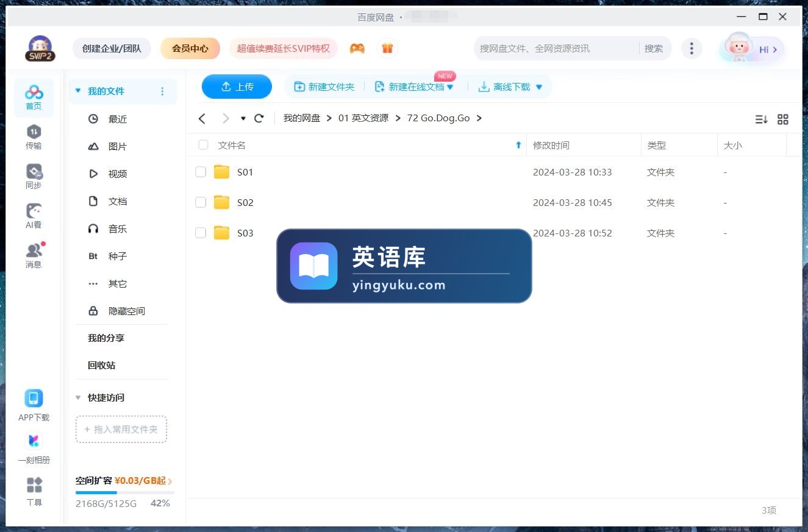Open APP下载 in sidebar
This screenshot has width=808, height=532.
pyautogui.click(x=34, y=405)
